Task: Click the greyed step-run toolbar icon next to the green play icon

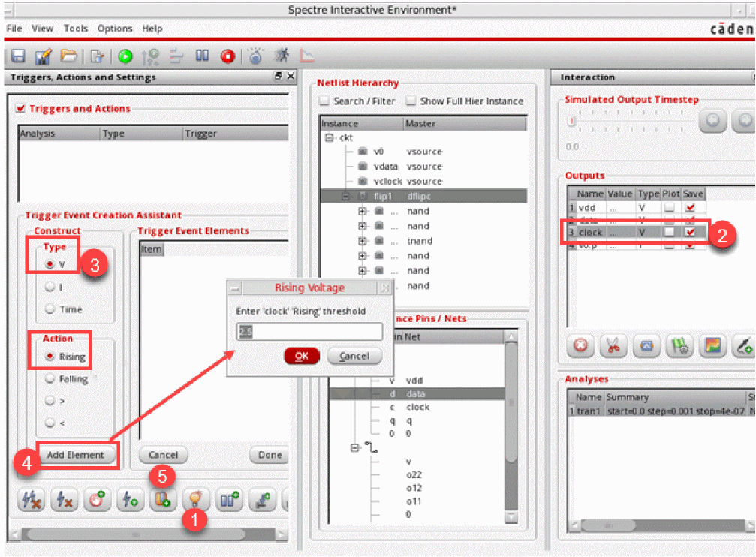Action: coord(150,56)
